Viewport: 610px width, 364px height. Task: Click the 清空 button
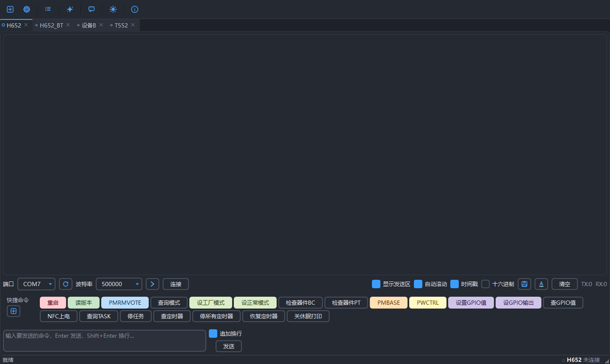(565, 284)
